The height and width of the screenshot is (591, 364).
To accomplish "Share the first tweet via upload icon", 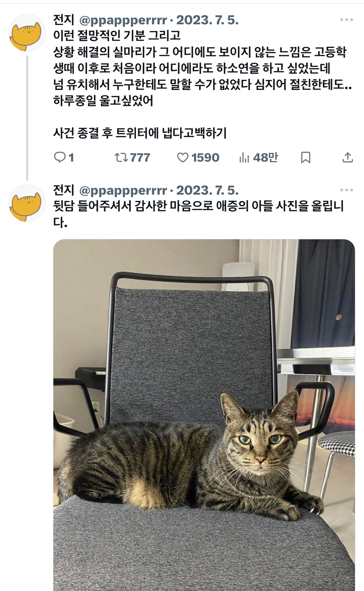I will pyautogui.click(x=348, y=157).
